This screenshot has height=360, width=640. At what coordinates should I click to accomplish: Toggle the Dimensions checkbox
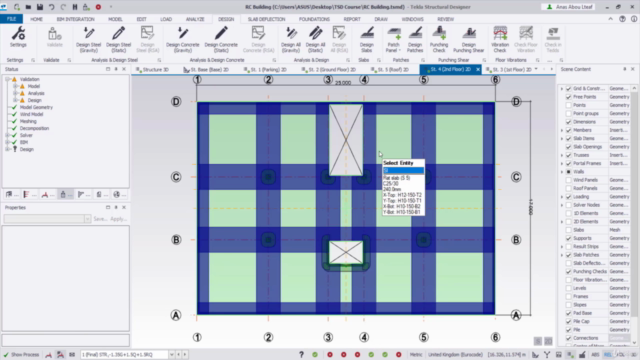(568, 122)
